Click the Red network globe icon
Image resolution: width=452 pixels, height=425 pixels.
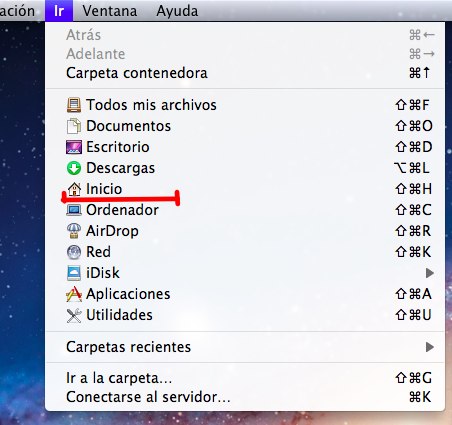pos(74,252)
